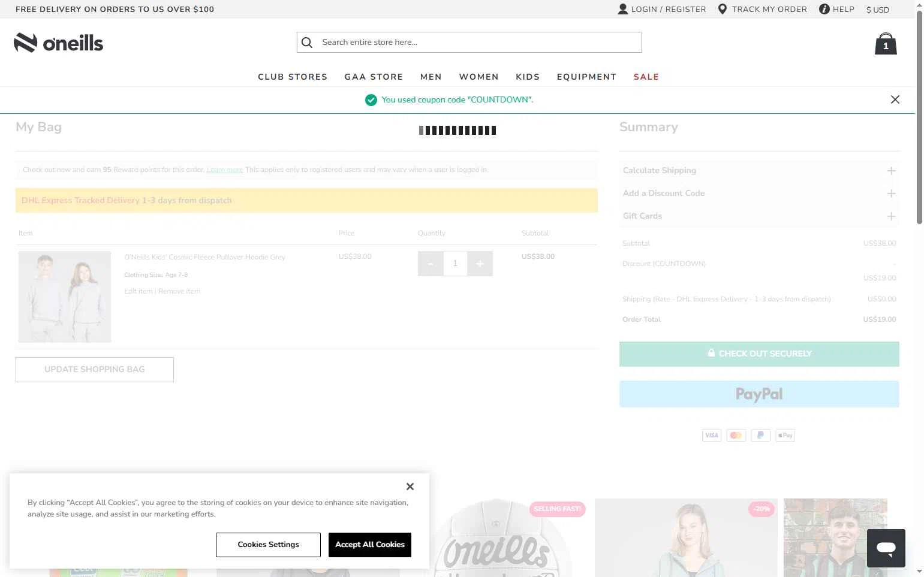924x577 pixels.
Task: Open GAA Store menu
Action: (374, 77)
